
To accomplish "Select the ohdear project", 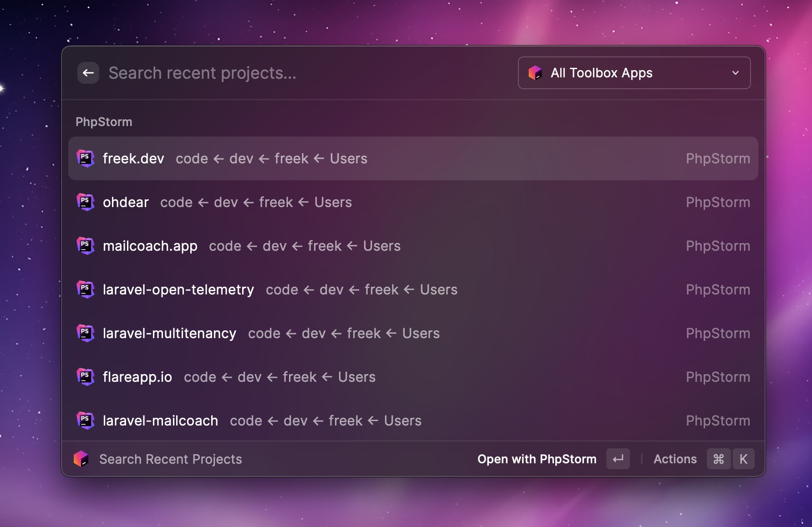I will point(413,202).
